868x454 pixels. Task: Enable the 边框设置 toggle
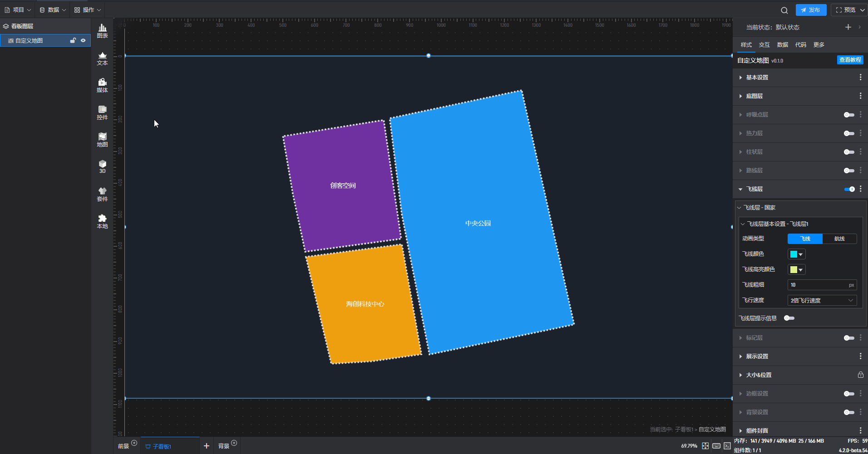point(849,394)
